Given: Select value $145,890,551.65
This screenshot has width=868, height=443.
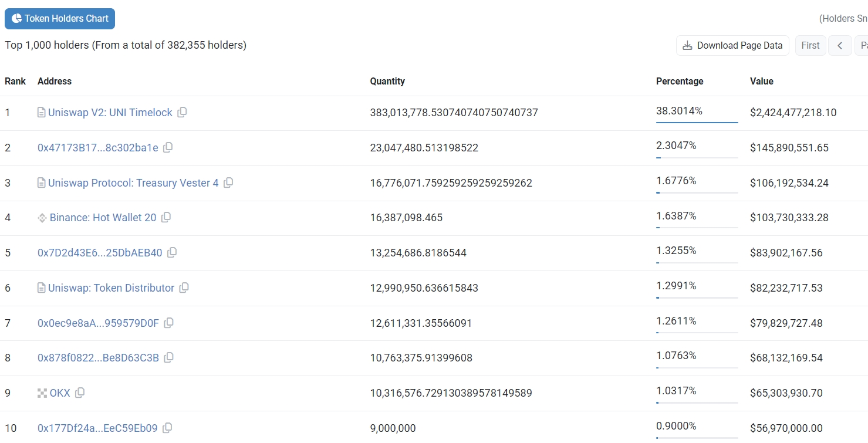Looking at the screenshot, I should click(x=789, y=147).
